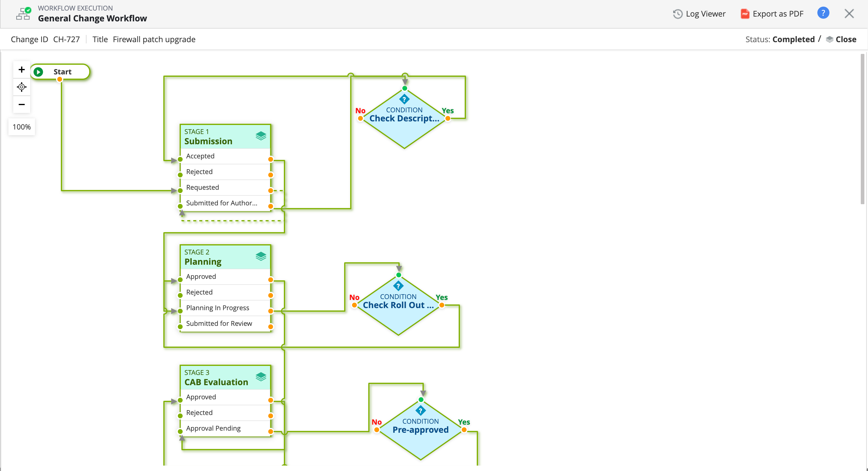Image resolution: width=868 pixels, height=471 pixels.
Task: Click the 100% zoom level indicator
Action: coord(22,127)
